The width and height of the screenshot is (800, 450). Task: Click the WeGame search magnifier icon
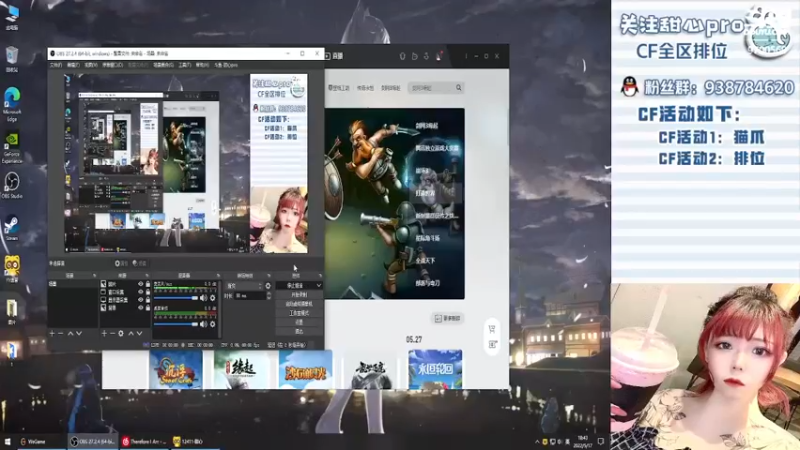click(x=459, y=88)
